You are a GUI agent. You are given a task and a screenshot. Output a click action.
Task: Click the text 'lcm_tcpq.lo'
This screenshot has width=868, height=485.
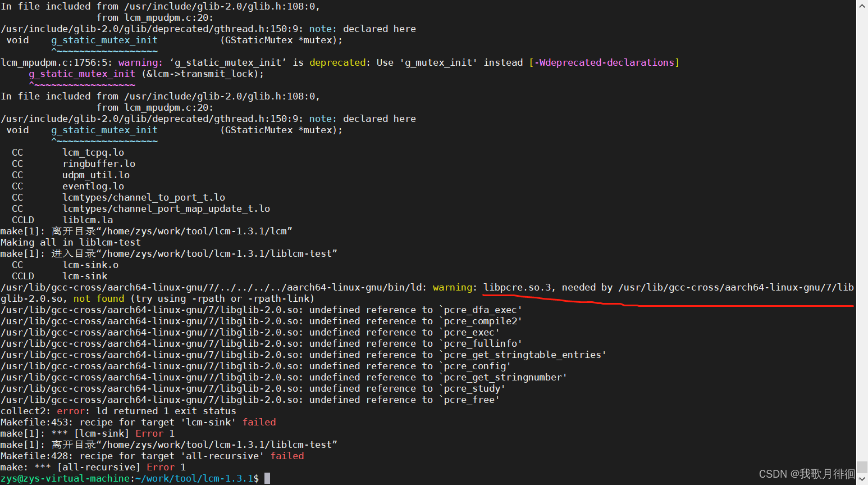[93, 152]
